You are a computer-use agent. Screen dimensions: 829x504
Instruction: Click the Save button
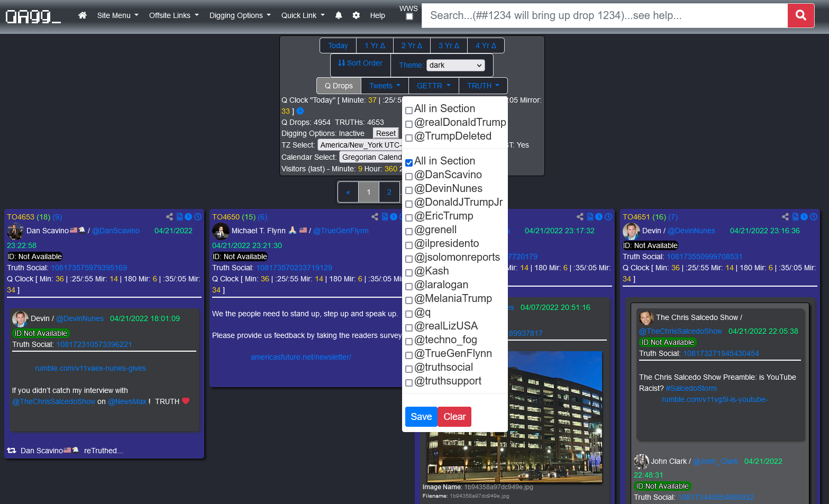421,417
